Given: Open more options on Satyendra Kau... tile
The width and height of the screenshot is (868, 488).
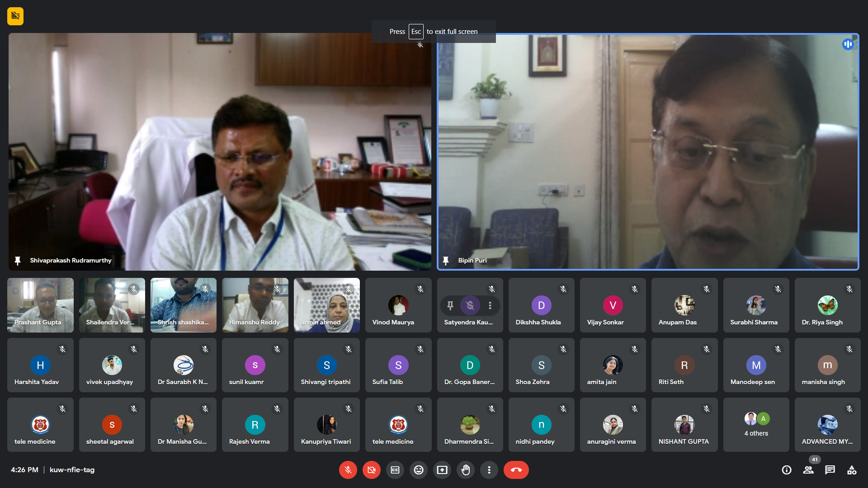Looking at the screenshot, I should click(490, 305).
